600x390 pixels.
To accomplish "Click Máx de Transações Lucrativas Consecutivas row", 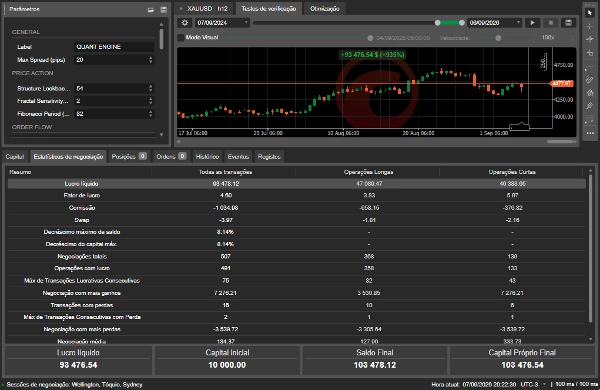I will point(297,281).
